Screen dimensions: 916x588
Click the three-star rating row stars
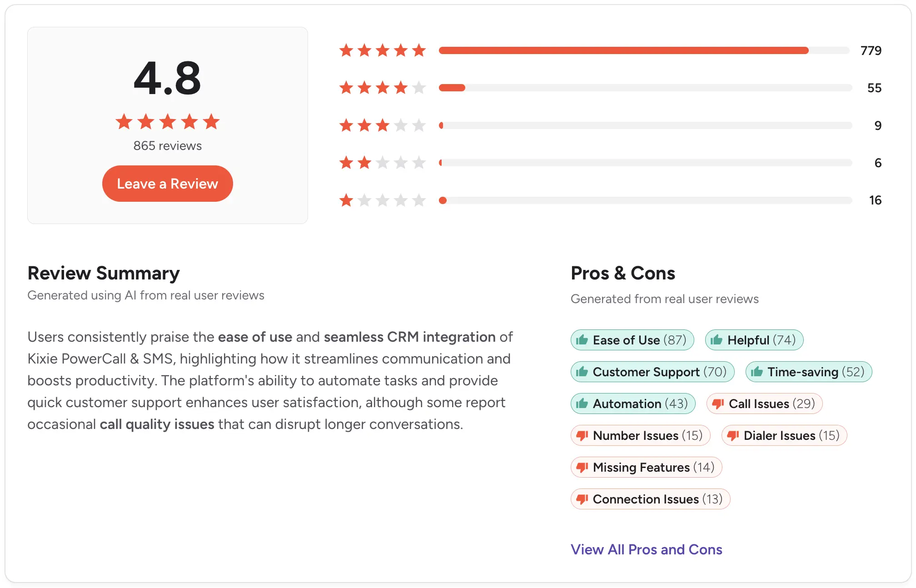tap(383, 125)
